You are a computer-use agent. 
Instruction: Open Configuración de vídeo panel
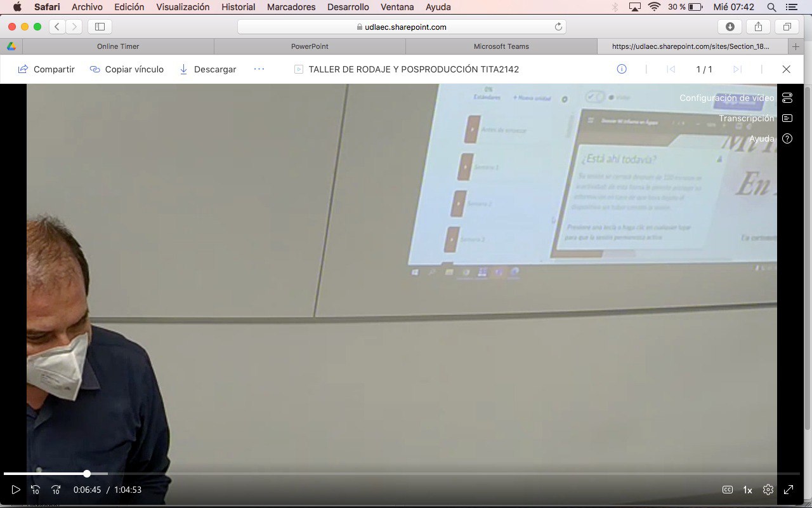pyautogui.click(x=787, y=98)
